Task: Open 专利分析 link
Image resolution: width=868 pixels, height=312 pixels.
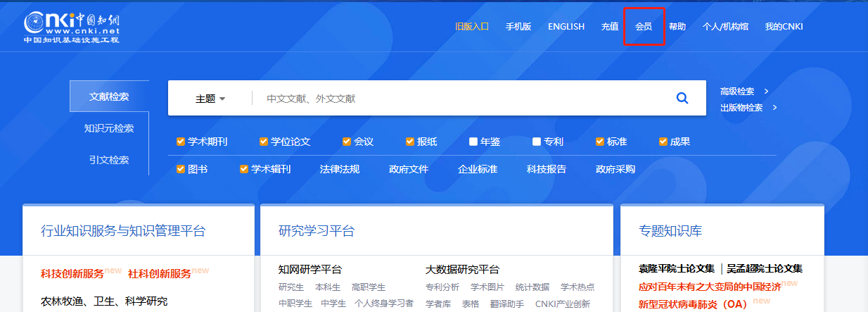Action: tap(442, 287)
